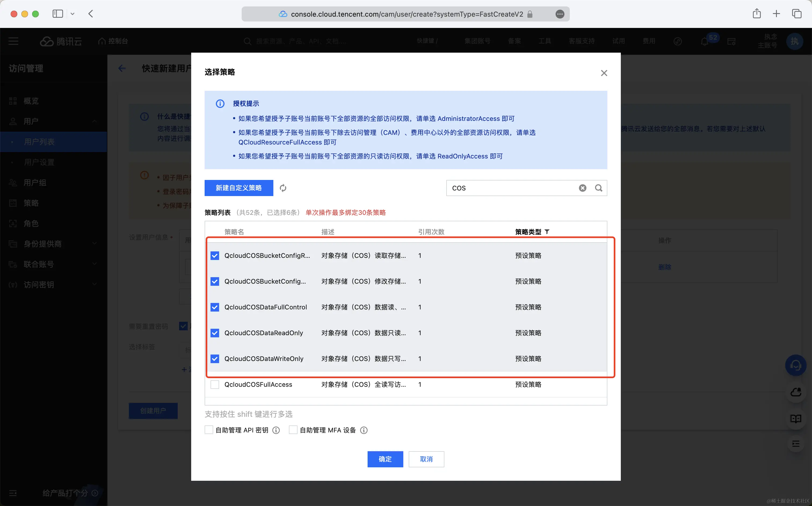Go to 控制台 from the header

[113, 41]
